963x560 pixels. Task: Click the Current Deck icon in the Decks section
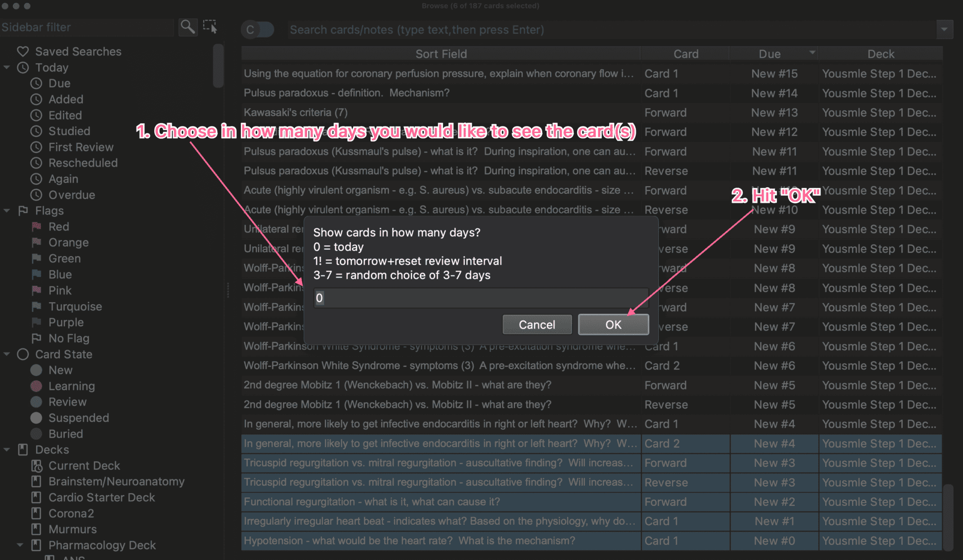(37, 465)
